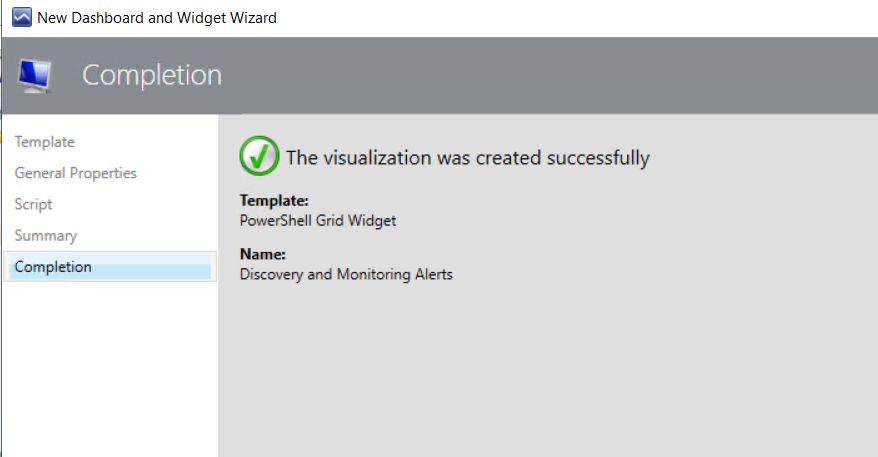The width and height of the screenshot is (878, 457).
Task: Switch to the Summary step
Action: pyautogui.click(x=46, y=235)
